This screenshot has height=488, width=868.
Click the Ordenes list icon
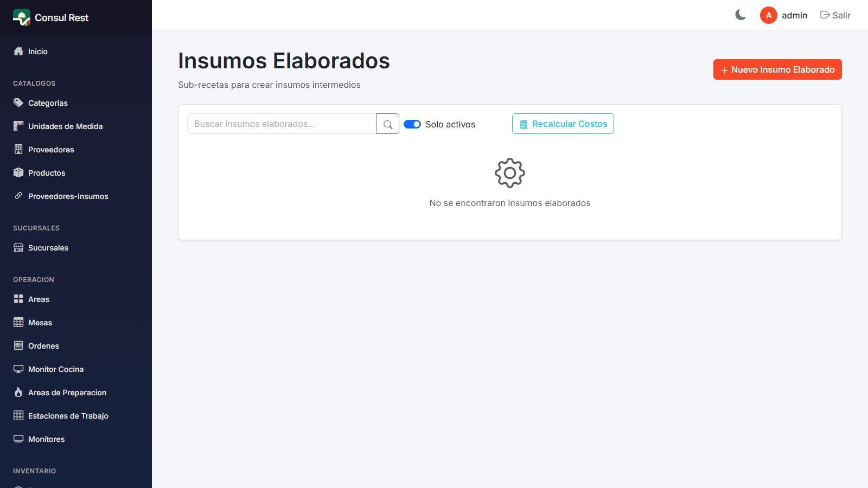pos(18,345)
